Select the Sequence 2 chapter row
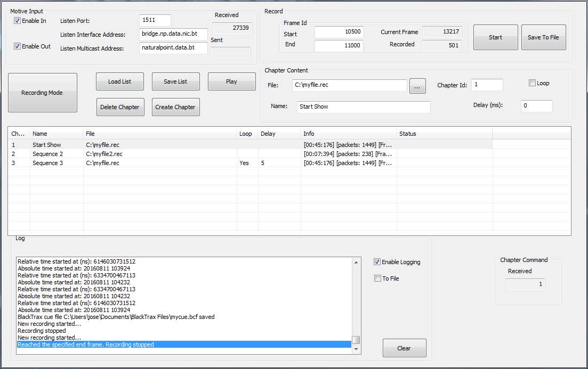The width and height of the screenshot is (588, 369). coord(160,154)
